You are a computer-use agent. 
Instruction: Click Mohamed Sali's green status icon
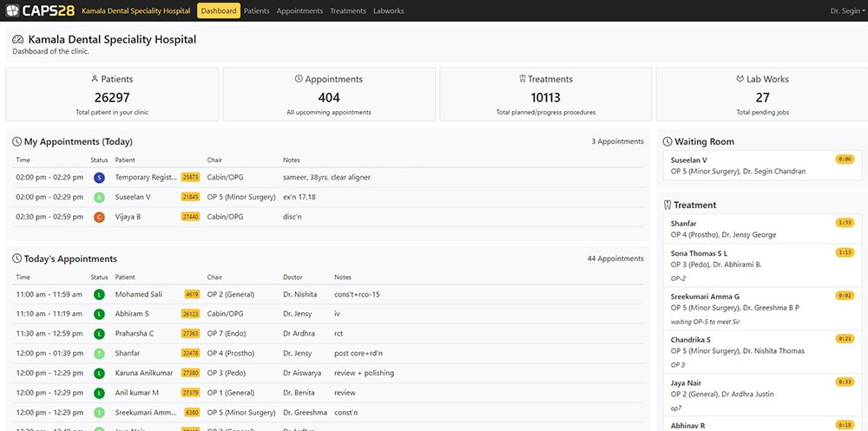pyautogui.click(x=99, y=295)
